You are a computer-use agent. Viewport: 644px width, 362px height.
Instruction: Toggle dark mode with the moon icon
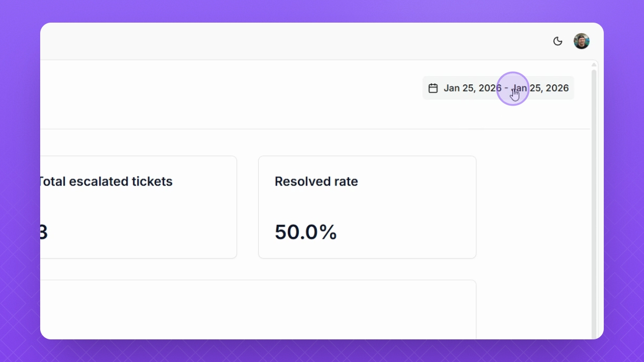(x=558, y=41)
